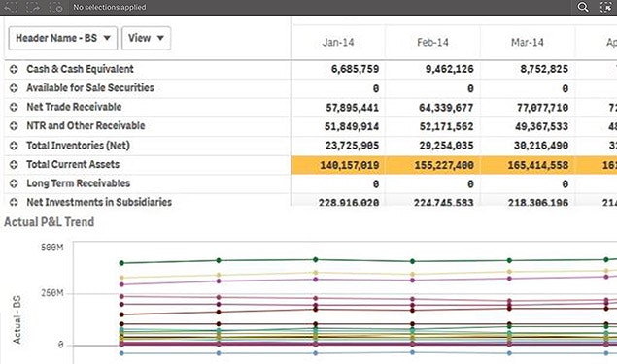Expand the Total Current Assets row
This screenshot has width=617, height=364.
(14, 165)
